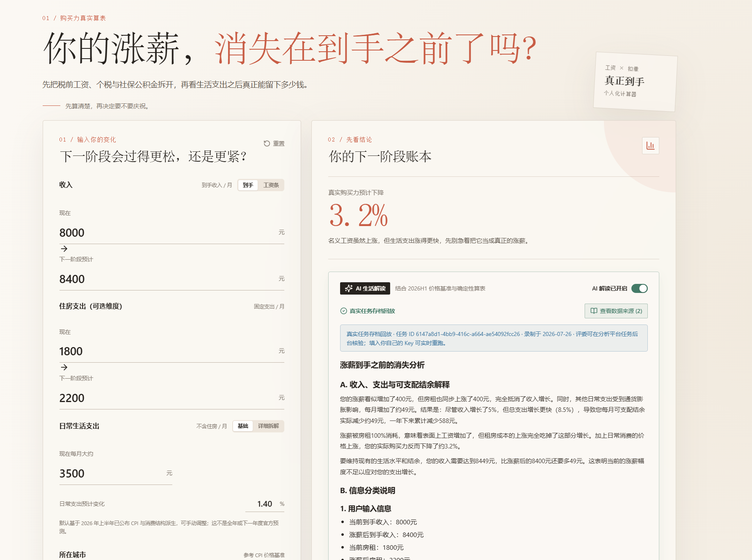Click the 住房支出（可选维度）section label
The width and height of the screenshot is (752, 560).
[91, 306]
